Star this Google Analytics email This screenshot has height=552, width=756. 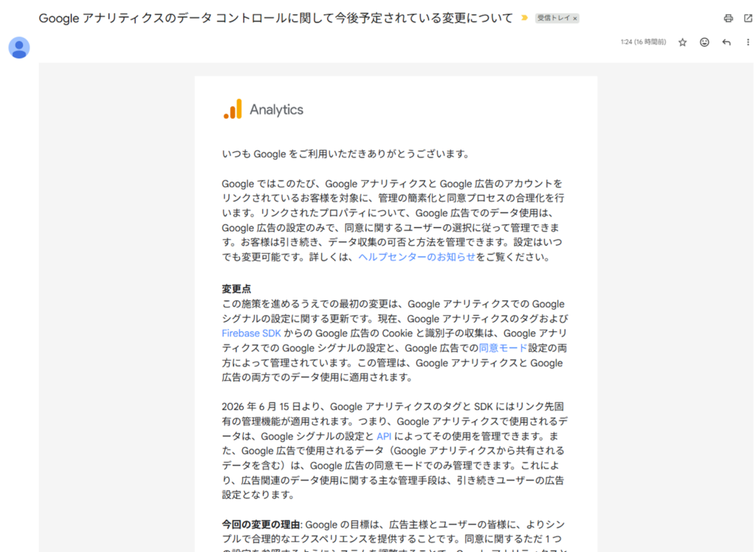coord(682,43)
